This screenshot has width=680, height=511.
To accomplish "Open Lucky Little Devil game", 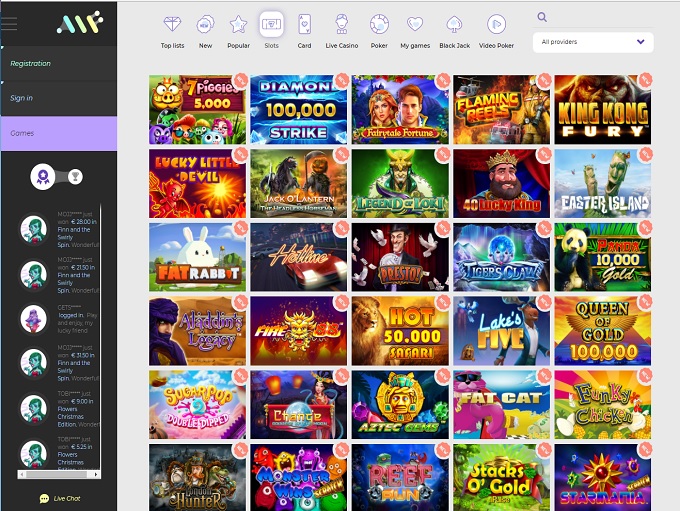I will pos(197,183).
